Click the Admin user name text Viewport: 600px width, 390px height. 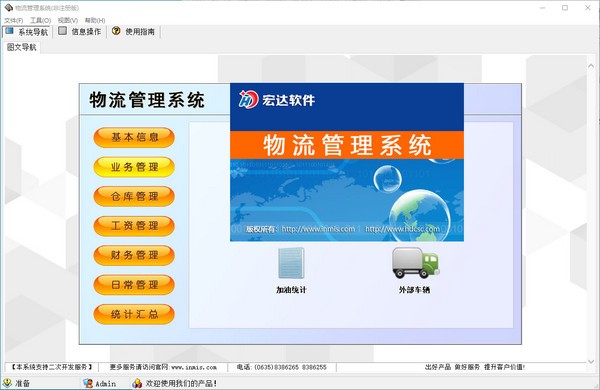click(106, 383)
